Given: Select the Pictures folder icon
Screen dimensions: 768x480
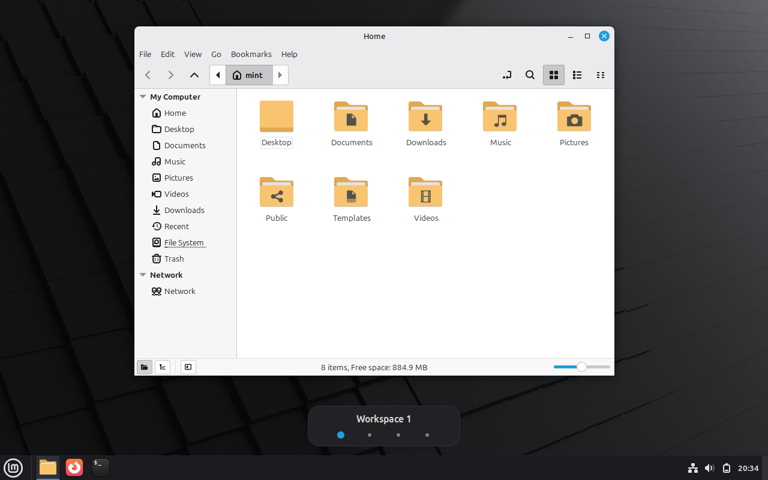Looking at the screenshot, I should (x=574, y=117).
